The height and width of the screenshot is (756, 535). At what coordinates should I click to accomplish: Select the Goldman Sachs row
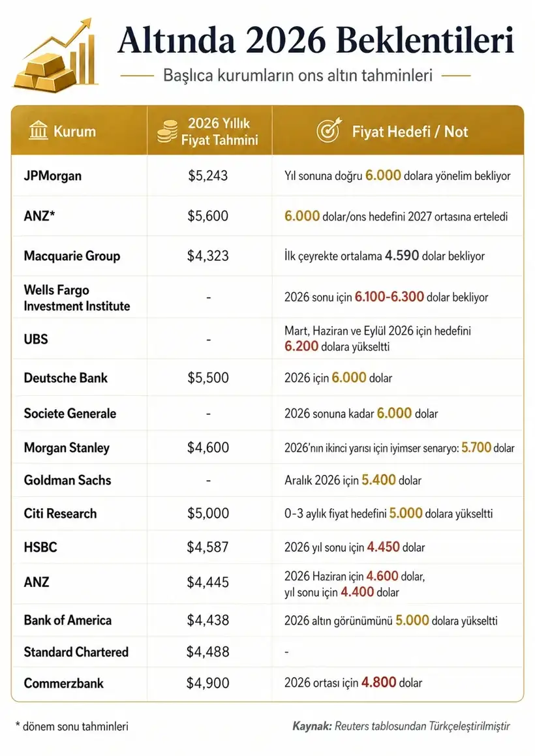click(x=267, y=480)
